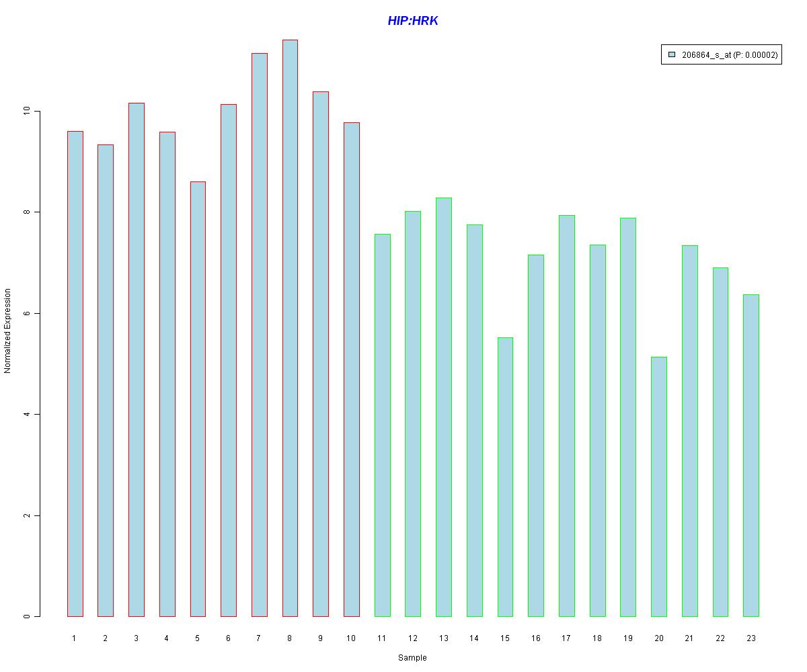Select the green-outlined bar for sample 11
The height and width of the screenshot is (672, 807).
pyautogui.click(x=382, y=425)
